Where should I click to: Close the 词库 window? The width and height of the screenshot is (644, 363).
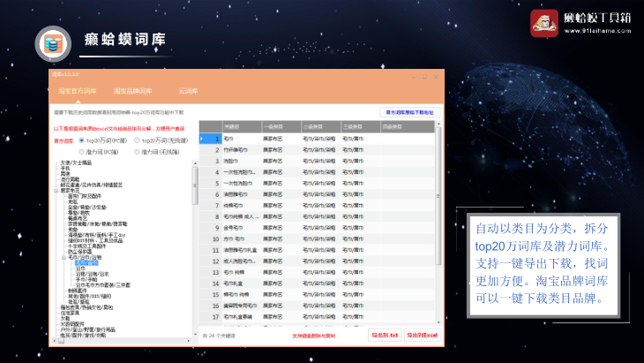coord(436,77)
